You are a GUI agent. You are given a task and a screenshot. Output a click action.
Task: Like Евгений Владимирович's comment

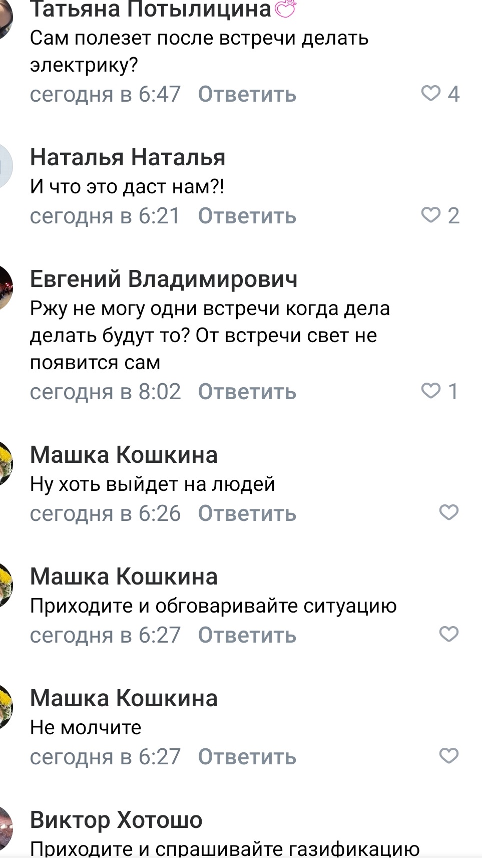point(430,391)
